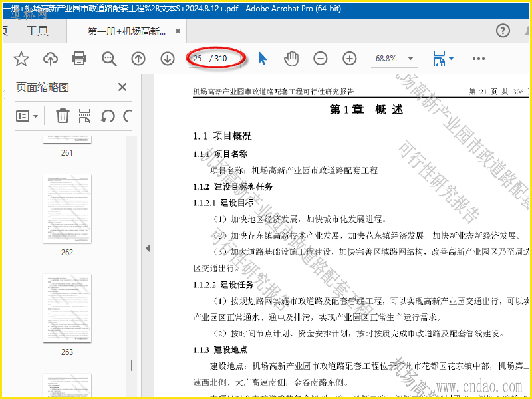Select the 第一册+机场高新 document tab

click(126, 31)
